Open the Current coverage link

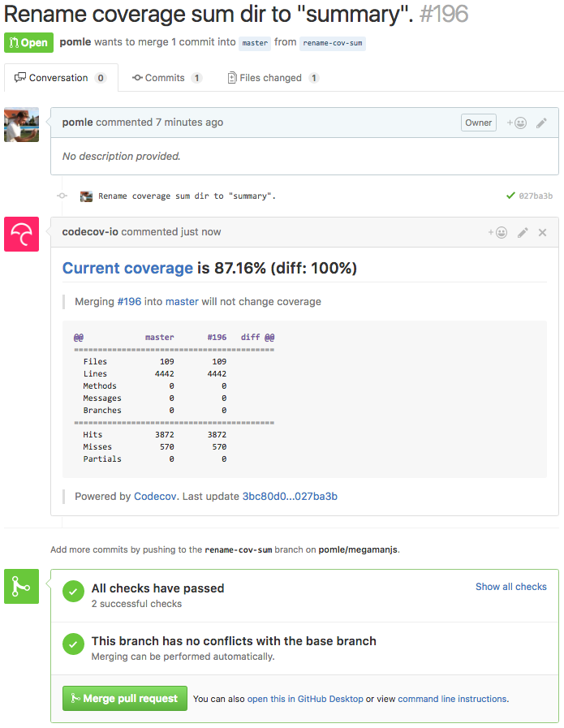click(127, 268)
